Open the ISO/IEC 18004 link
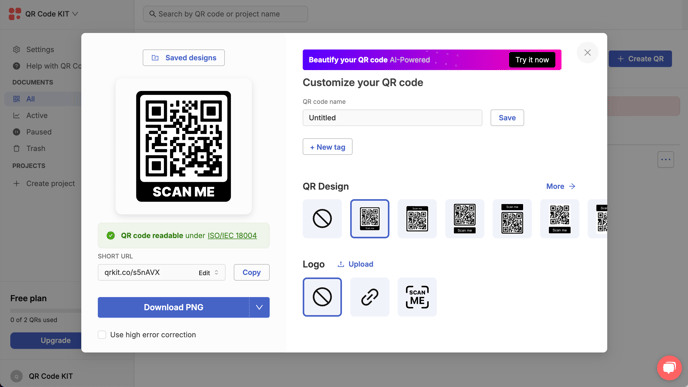 coord(232,236)
